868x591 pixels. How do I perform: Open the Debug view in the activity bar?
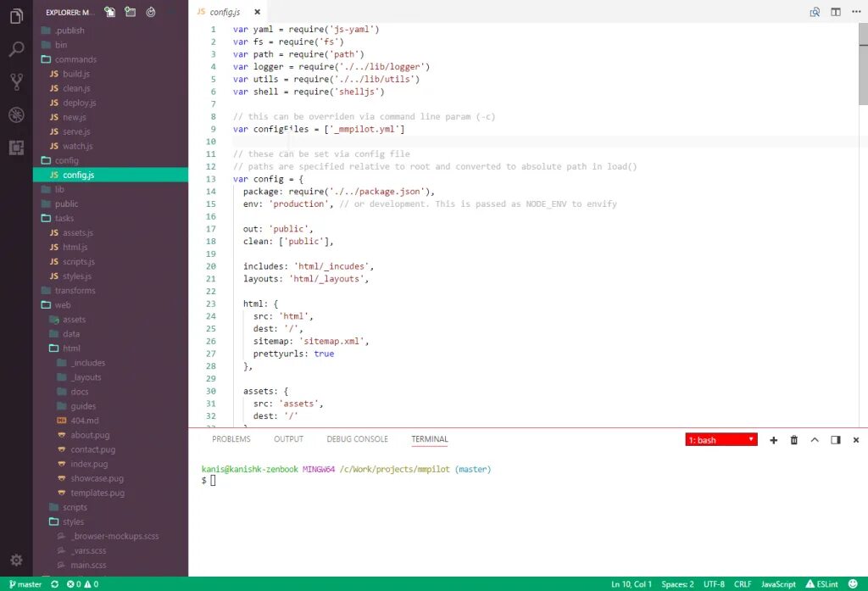[x=16, y=114]
